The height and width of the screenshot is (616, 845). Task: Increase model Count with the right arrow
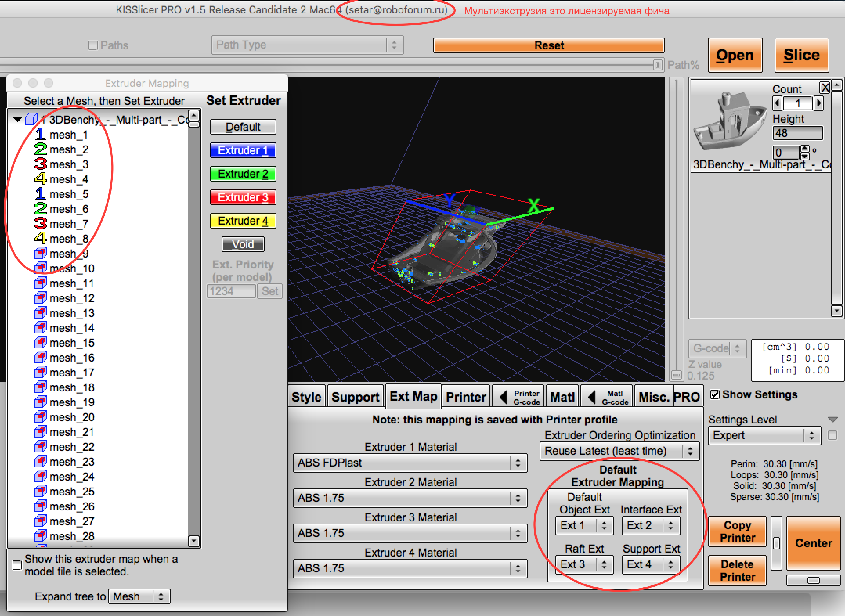[x=818, y=104]
